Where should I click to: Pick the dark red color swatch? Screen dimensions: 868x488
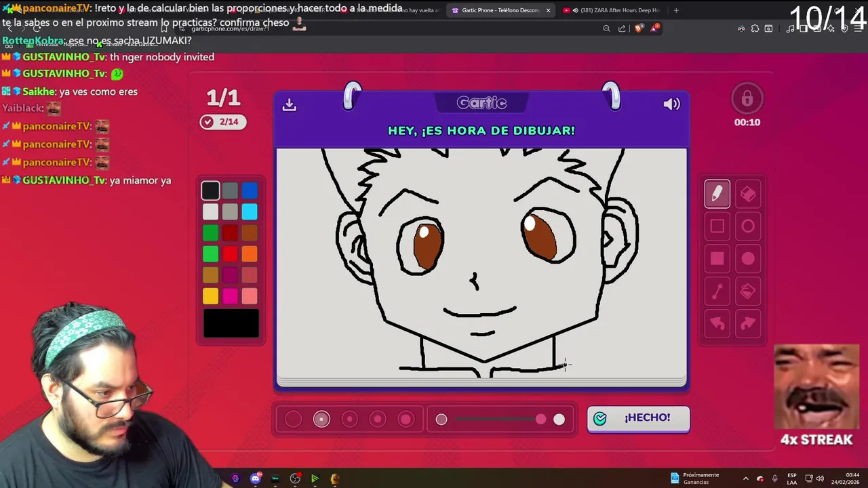click(230, 233)
